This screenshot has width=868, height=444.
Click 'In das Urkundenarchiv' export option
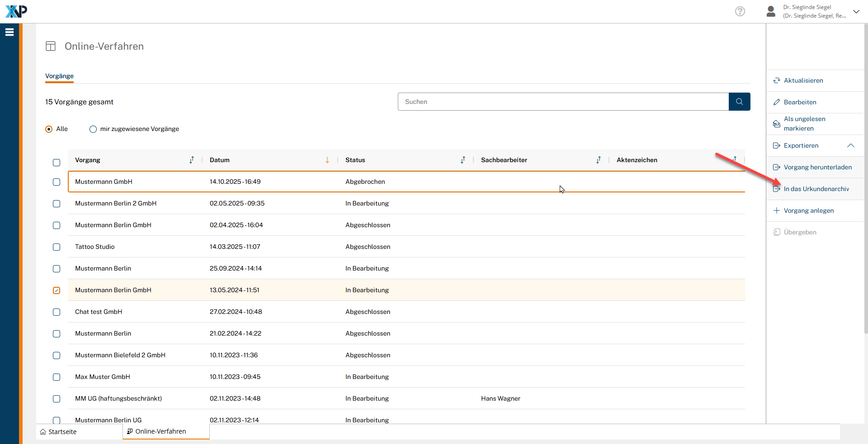click(x=816, y=189)
